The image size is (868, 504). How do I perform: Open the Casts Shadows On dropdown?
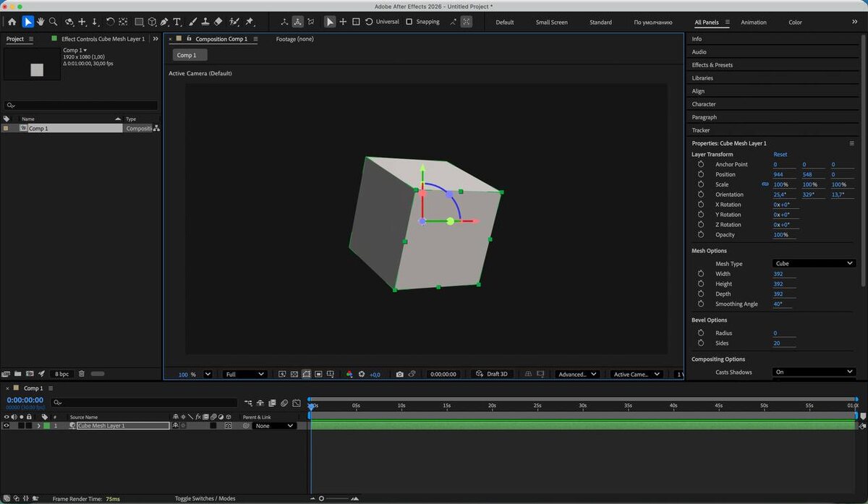(814, 372)
